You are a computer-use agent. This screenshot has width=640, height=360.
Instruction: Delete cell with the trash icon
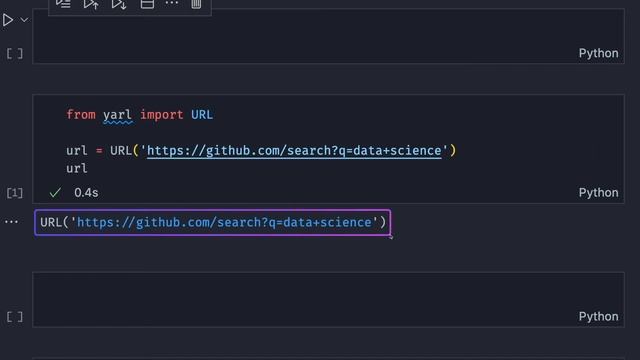pos(196,4)
